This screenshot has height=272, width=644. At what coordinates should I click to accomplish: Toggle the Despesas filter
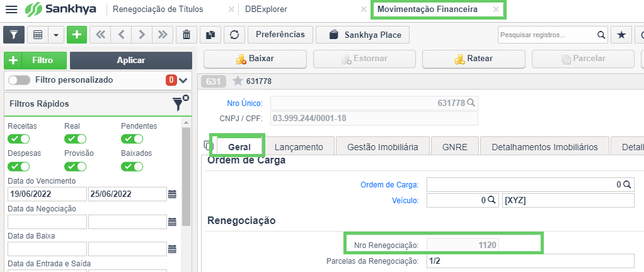click(x=19, y=166)
